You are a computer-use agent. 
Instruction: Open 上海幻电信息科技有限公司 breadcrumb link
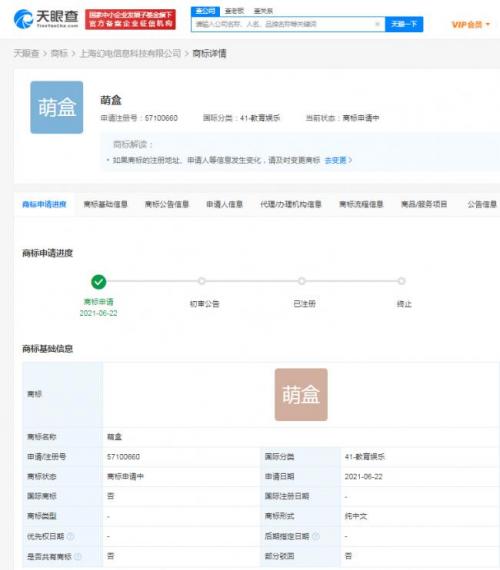(130, 53)
